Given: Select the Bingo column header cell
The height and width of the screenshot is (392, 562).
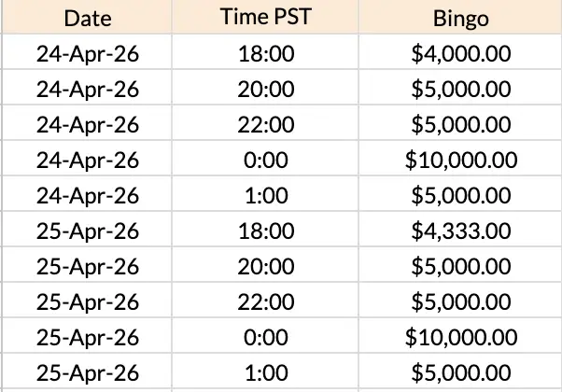Looking at the screenshot, I should 461,18.
